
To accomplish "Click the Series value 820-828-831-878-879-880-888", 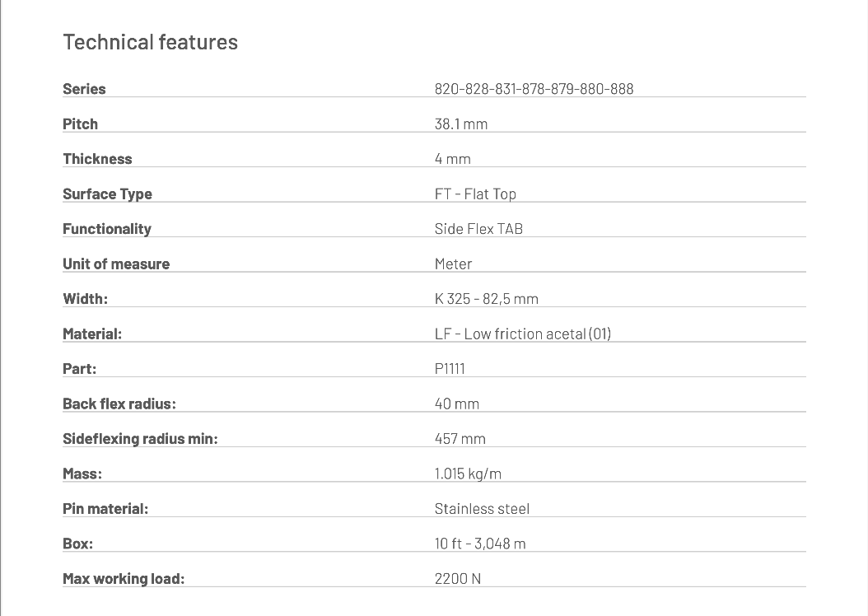I will pos(534,89).
